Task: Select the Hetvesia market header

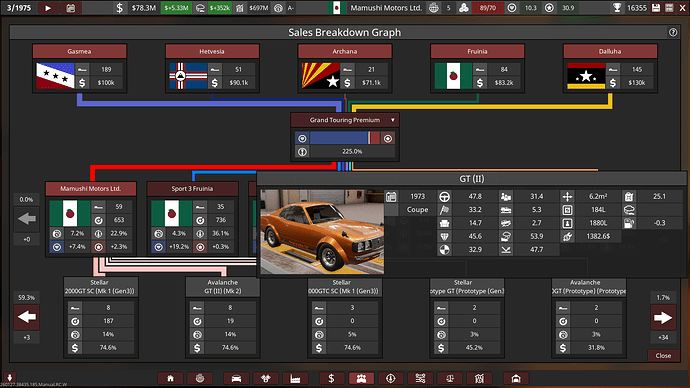Action: point(212,51)
